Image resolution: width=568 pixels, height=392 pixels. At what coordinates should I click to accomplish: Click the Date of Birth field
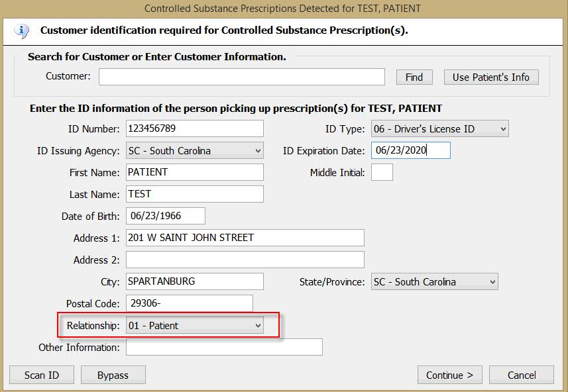166,216
